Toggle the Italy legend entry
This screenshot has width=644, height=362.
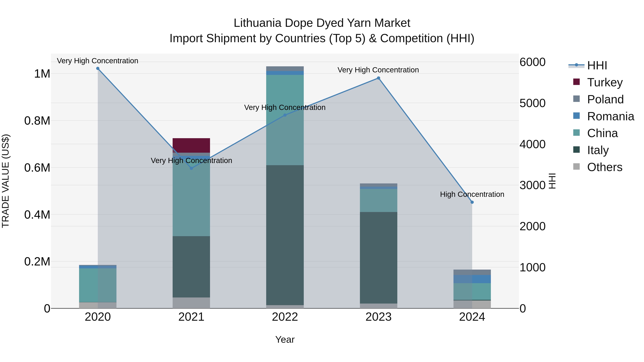(591, 150)
